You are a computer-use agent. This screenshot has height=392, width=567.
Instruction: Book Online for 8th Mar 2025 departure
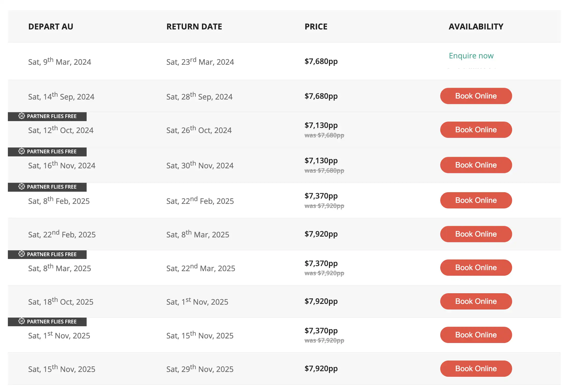(476, 268)
